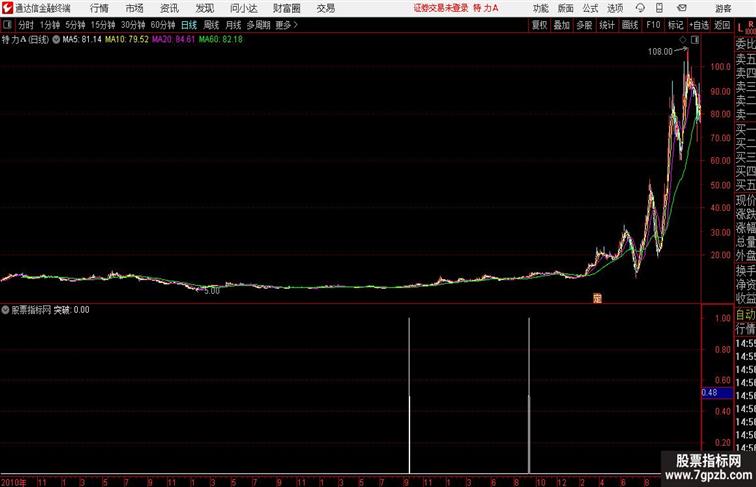Open the 交易 menu

(326, 8)
